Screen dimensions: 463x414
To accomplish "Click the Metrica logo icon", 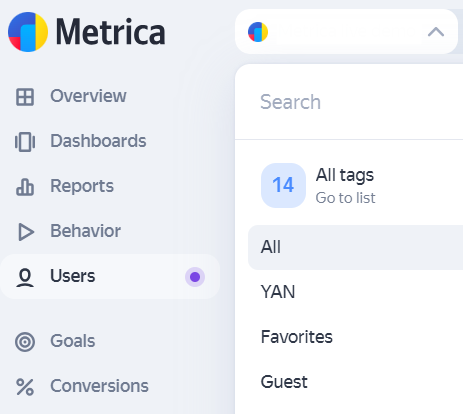I will point(28,32).
